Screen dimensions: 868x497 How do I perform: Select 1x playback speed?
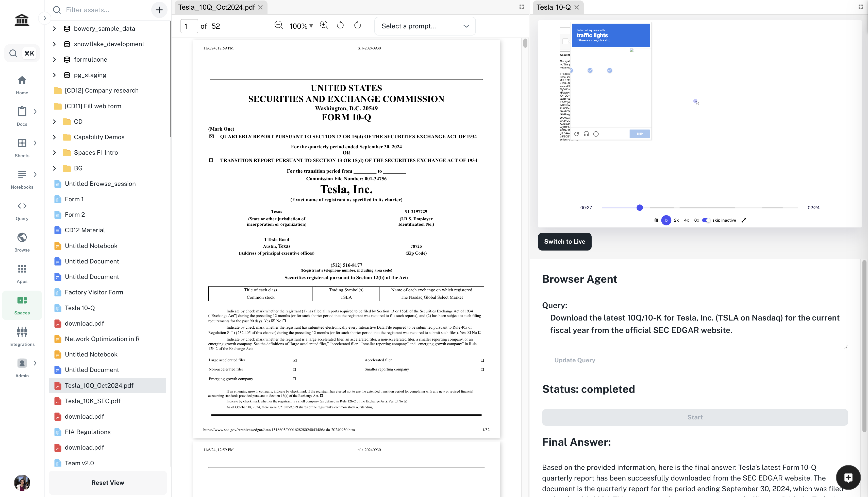tap(666, 220)
